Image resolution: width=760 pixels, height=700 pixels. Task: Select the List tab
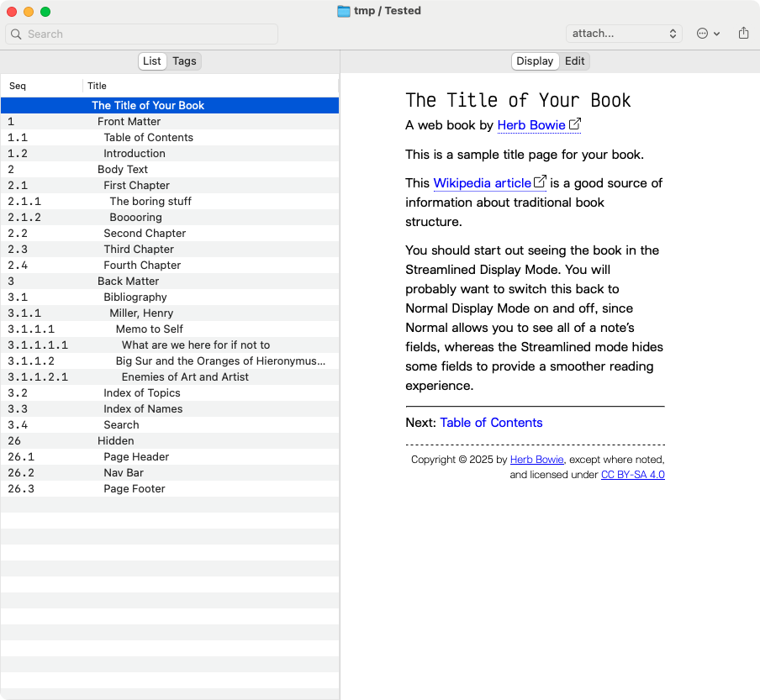tap(152, 61)
